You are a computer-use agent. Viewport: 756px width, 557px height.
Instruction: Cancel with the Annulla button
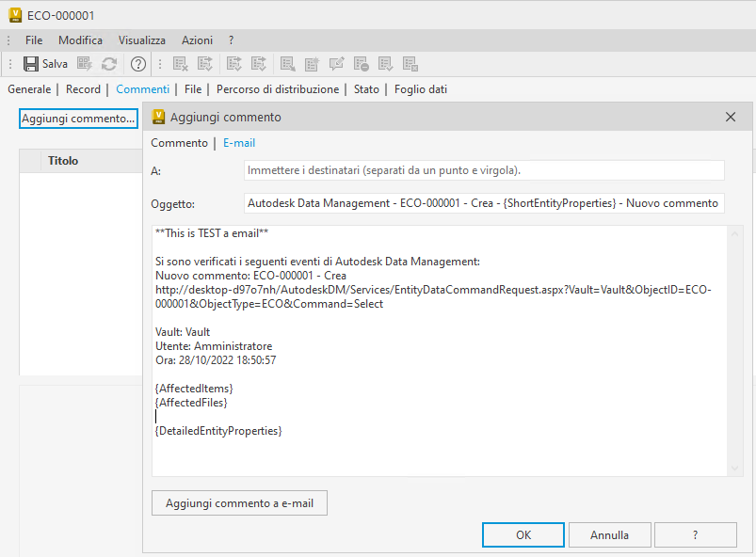click(x=609, y=534)
